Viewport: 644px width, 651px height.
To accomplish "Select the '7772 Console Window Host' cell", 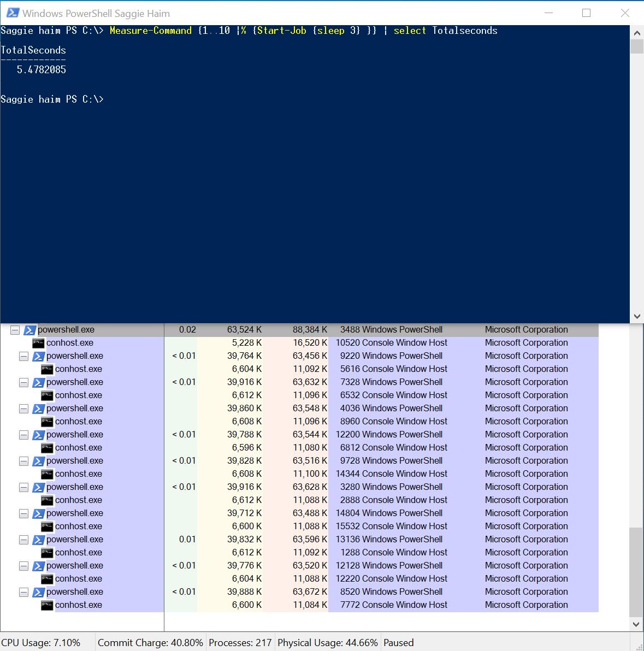I will pos(394,605).
